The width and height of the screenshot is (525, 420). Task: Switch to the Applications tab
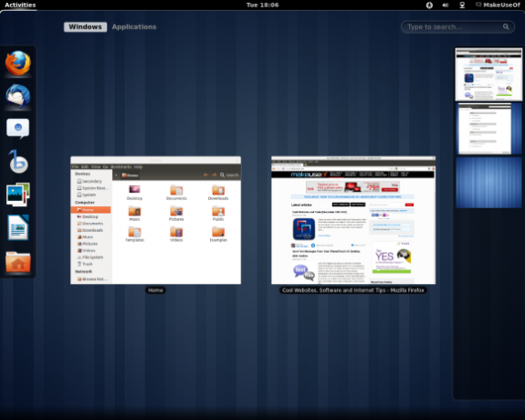[134, 26]
